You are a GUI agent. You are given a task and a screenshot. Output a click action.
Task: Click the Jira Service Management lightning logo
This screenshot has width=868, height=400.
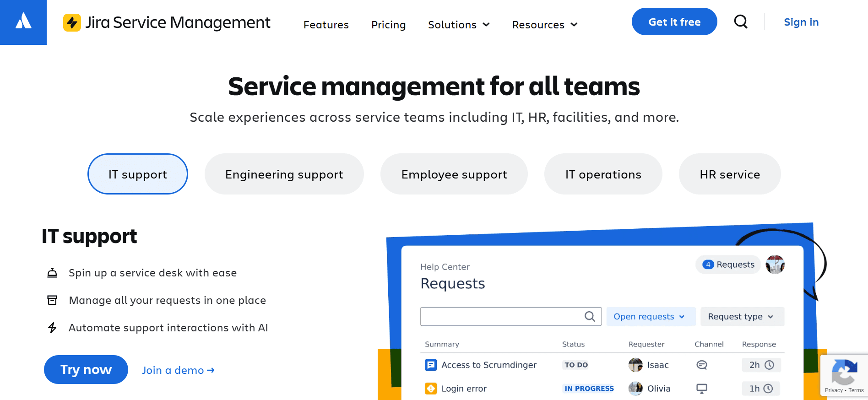[72, 22]
